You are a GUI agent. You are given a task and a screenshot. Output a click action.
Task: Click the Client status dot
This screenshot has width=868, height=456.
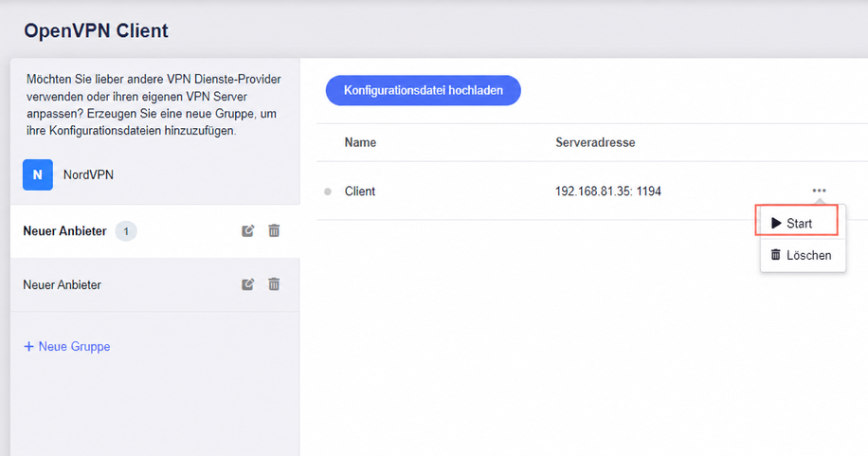coord(328,192)
